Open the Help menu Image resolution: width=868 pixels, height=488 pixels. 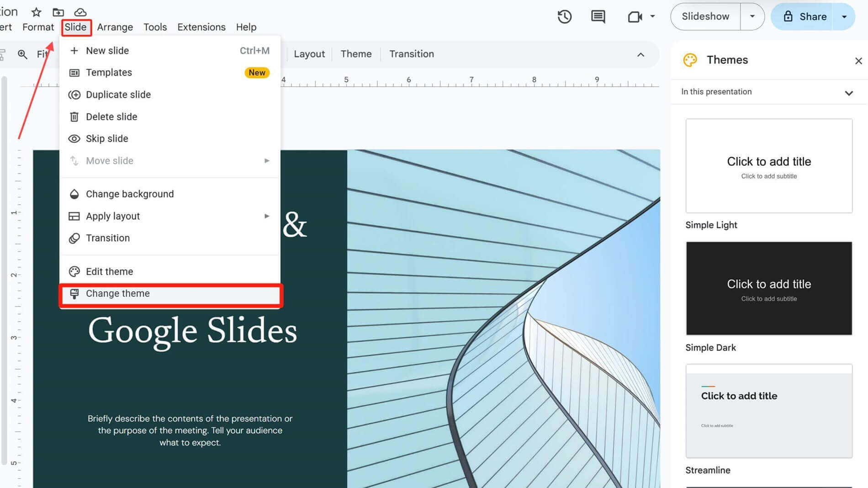(246, 27)
